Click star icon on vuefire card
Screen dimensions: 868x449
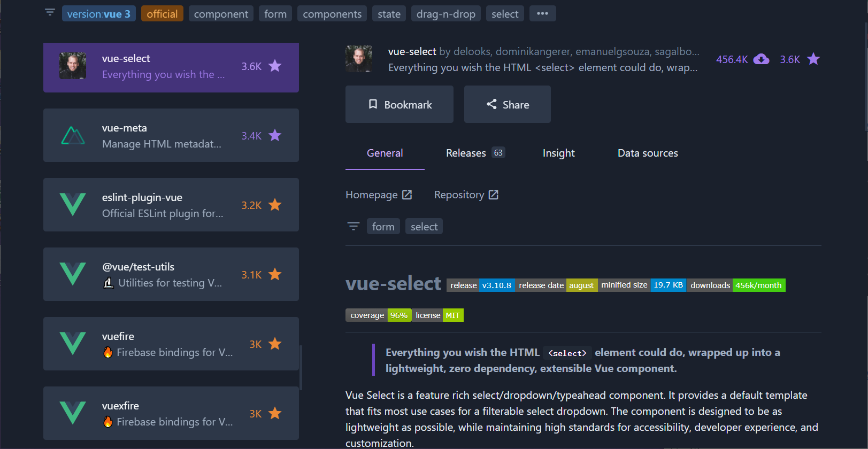coord(275,344)
